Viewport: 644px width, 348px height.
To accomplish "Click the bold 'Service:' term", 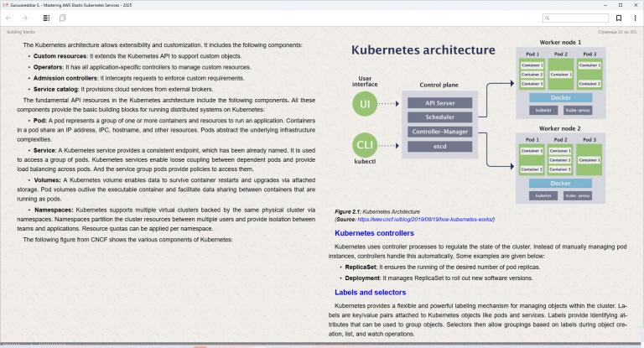I will (44, 151).
